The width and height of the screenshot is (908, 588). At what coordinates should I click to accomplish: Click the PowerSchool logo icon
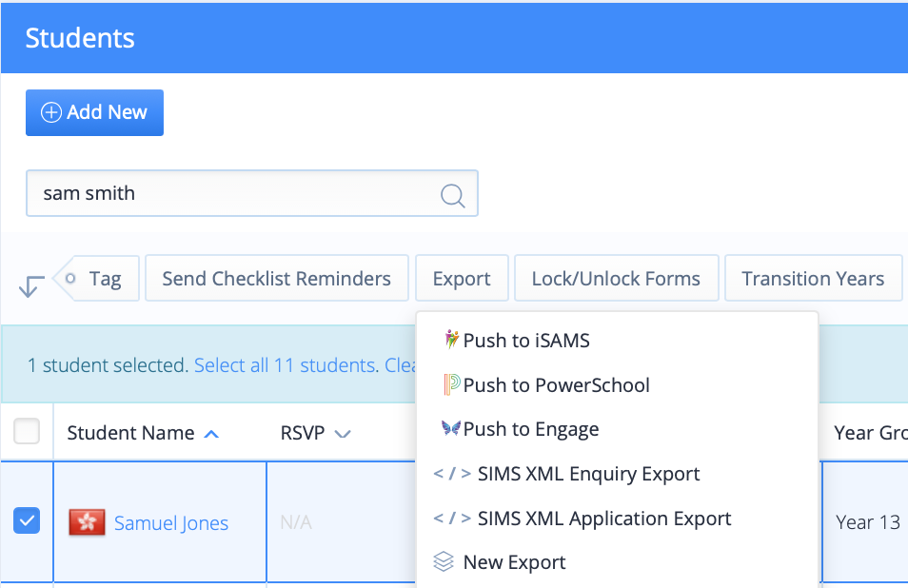click(x=452, y=384)
